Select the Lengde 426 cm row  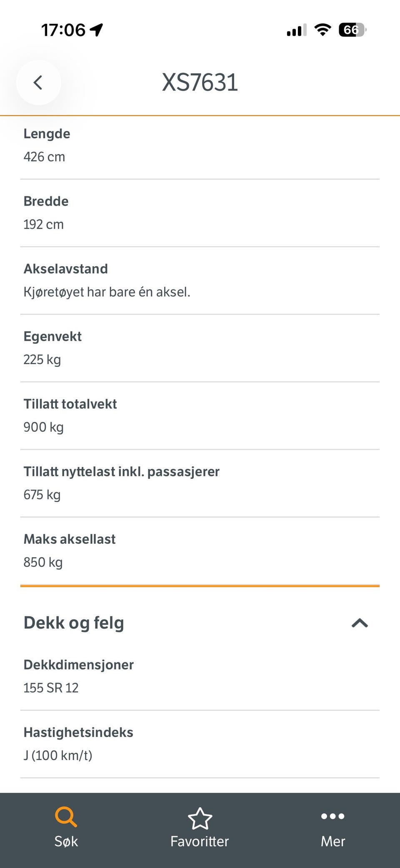point(200,146)
